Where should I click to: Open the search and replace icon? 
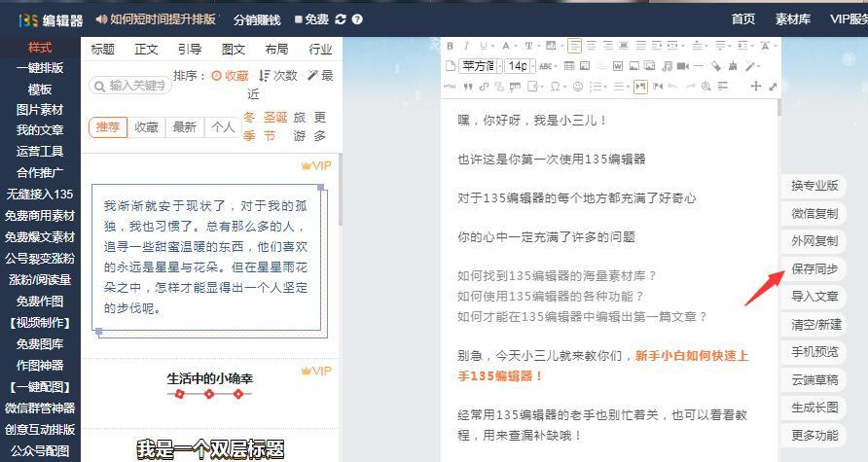point(705,87)
